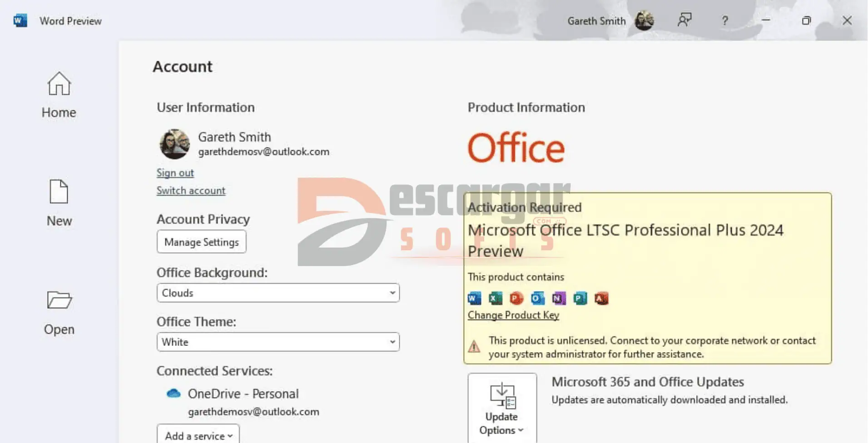Click the user profile photo under User Information
The height and width of the screenshot is (443, 868).
(x=174, y=144)
